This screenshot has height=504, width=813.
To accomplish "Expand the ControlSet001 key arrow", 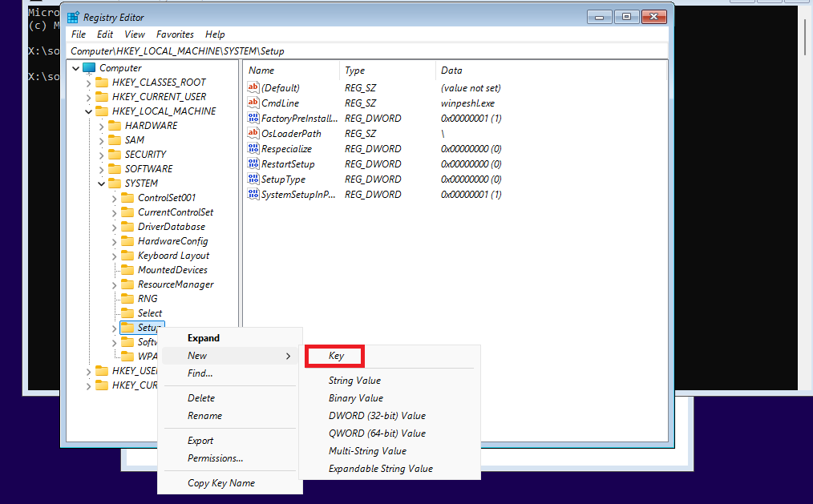I will (115, 198).
